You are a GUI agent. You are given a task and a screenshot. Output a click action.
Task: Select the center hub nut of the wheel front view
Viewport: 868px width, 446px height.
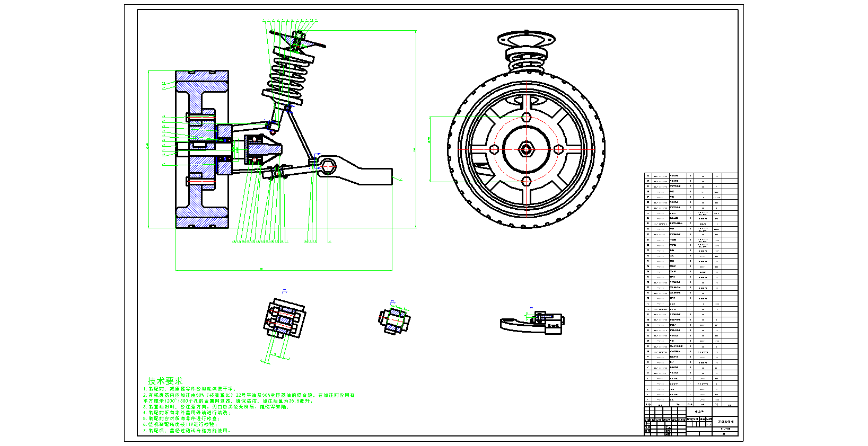[526, 149]
